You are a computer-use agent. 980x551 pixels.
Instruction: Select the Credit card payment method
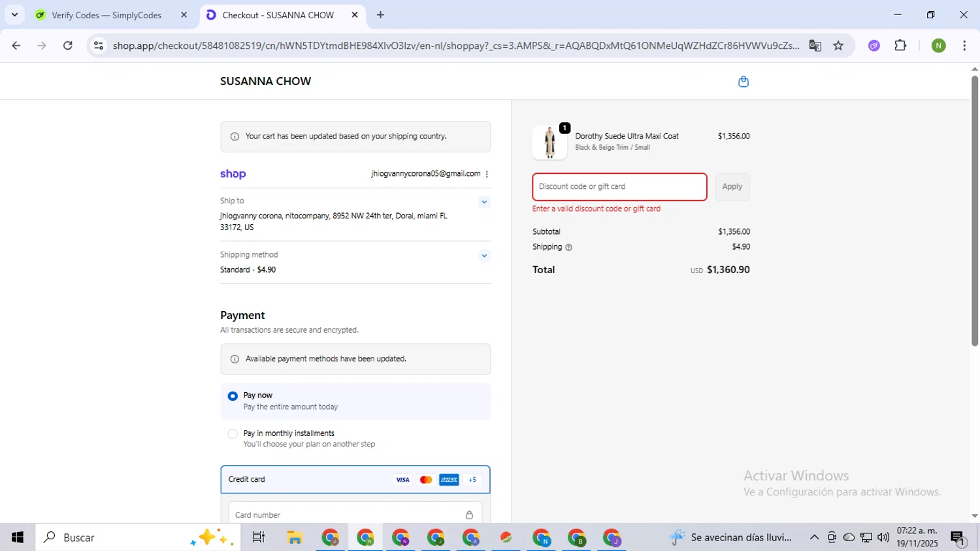pyautogui.click(x=355, y=480)
